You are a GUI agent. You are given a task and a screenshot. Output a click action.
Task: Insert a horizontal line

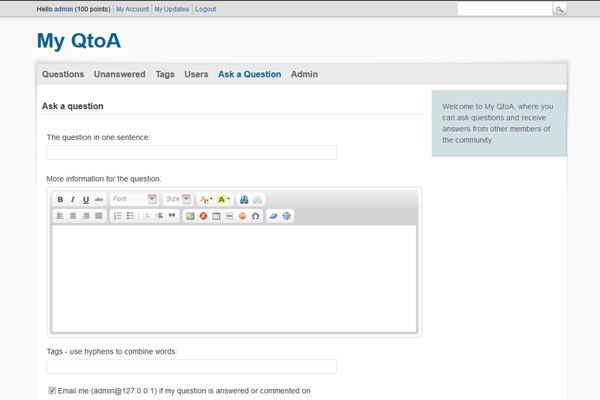(x=229, y=216)
